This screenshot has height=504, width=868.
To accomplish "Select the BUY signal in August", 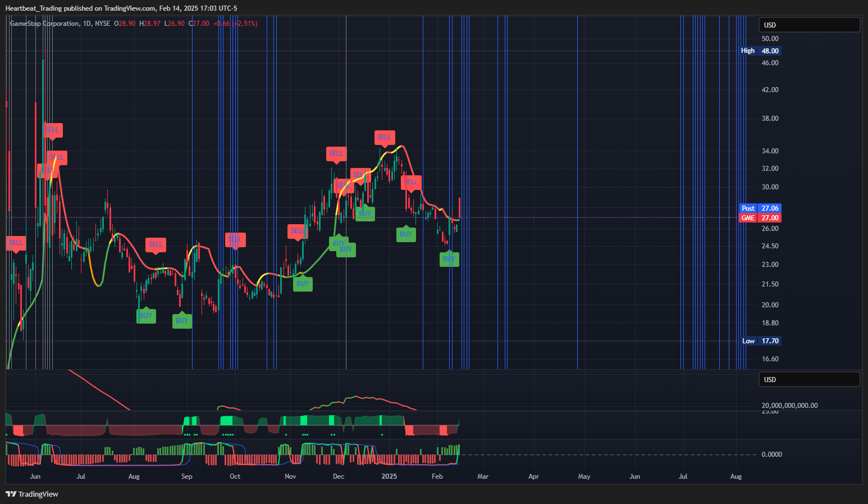I will tap(146, 316).
